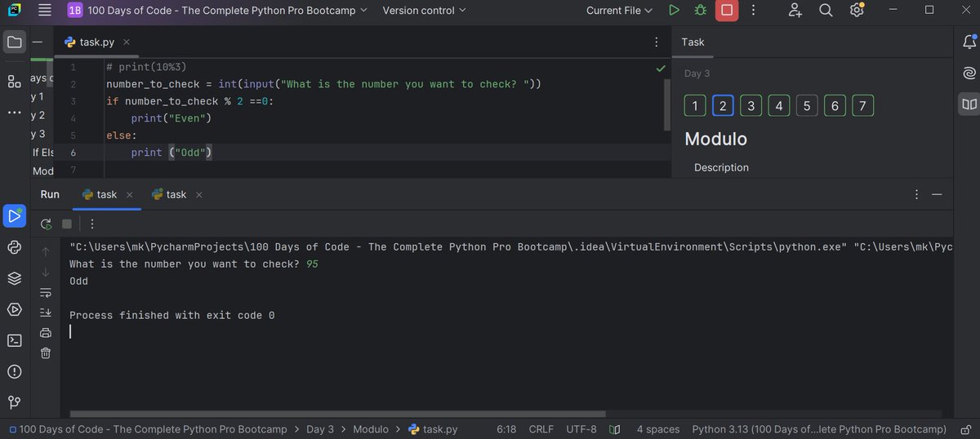
Task: Stop the running process with red square
Action: pyautogui.click(x=726, y=11)
